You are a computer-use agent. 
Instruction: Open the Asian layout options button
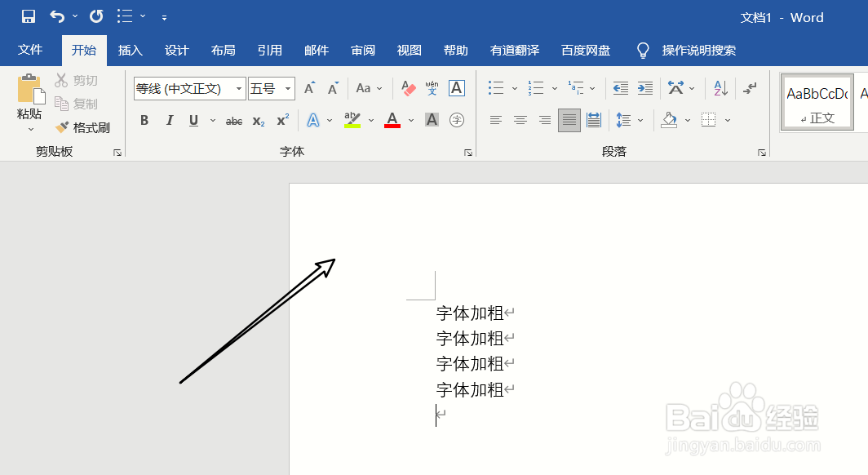coord(676,88)
